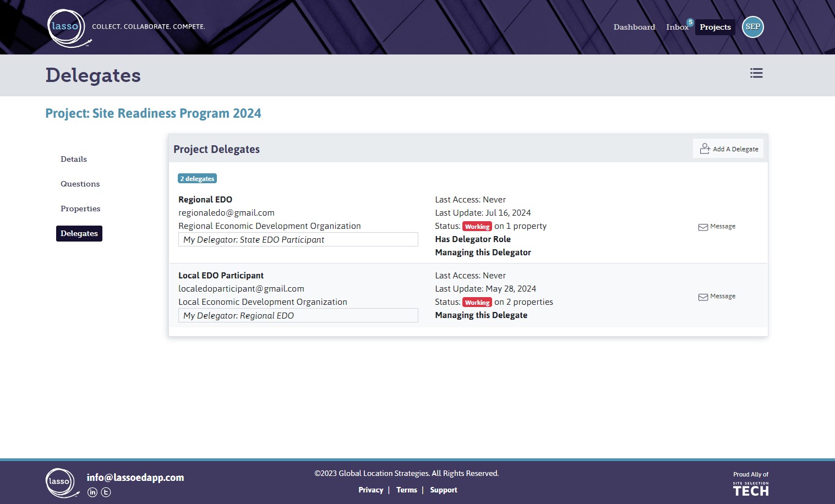This screenshot has height=504, width=835.
Task: Open the Twitter icon in the footer
Action: 106,492
